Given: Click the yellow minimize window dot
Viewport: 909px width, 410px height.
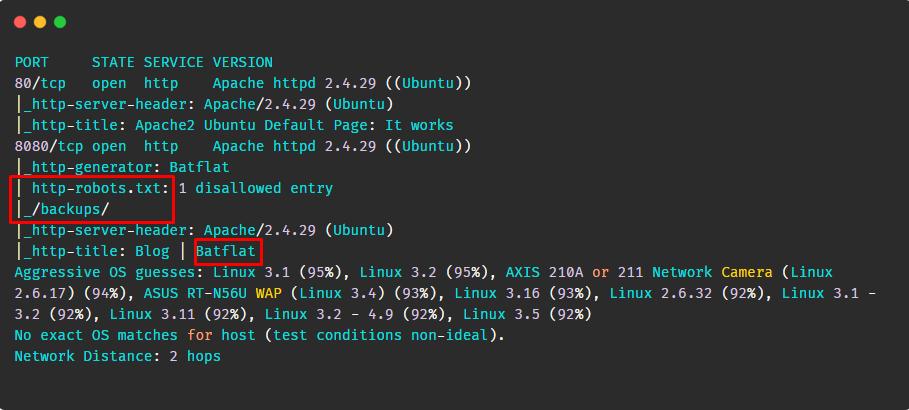Looking at the screenshot, I should click(x=40, y=22).
